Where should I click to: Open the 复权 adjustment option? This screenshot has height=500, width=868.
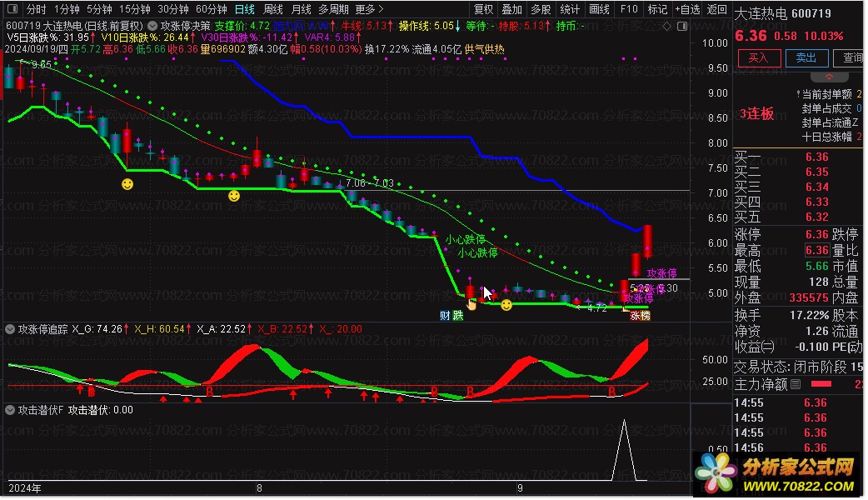click(483, 9)
